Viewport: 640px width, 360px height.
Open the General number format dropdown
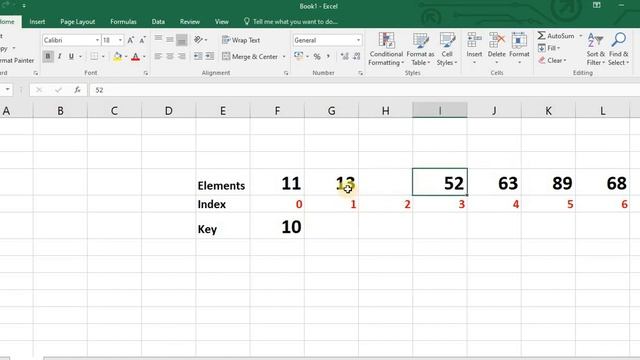358,40
